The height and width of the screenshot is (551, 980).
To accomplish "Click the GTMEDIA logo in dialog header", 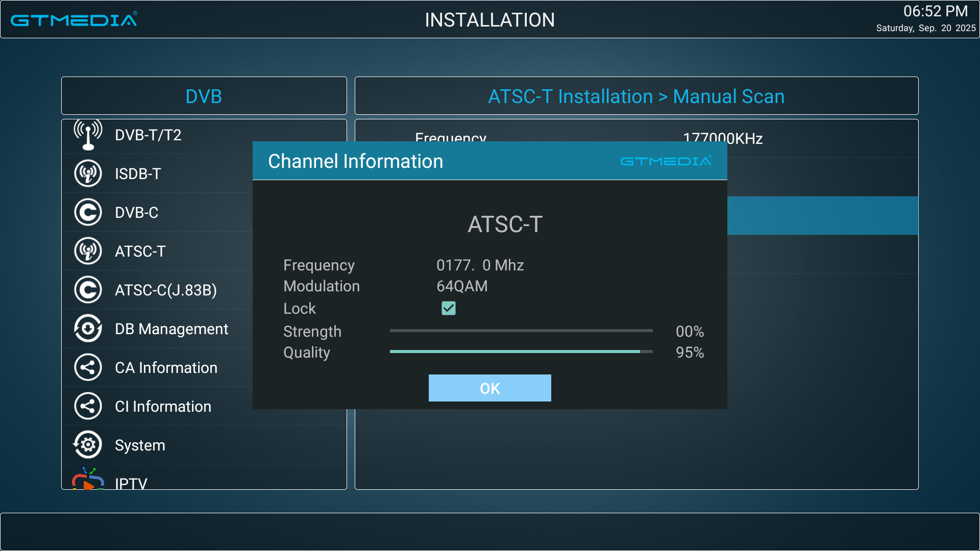I will [x=666, y=161].
